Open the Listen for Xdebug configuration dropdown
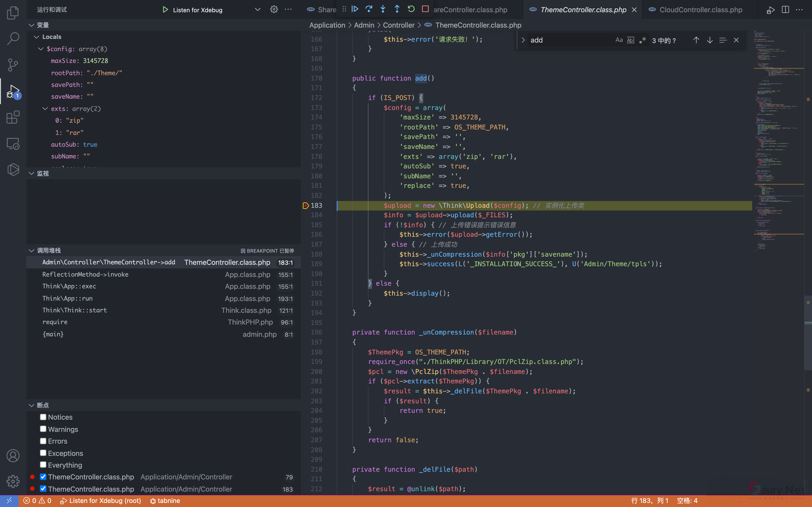Image resolution: width=812 pixels, height=507 pixels. (257, 9)
